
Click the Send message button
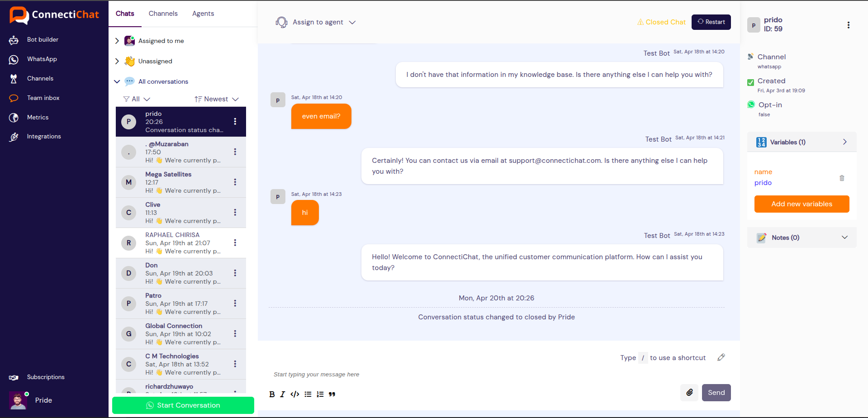click(716, 393)
